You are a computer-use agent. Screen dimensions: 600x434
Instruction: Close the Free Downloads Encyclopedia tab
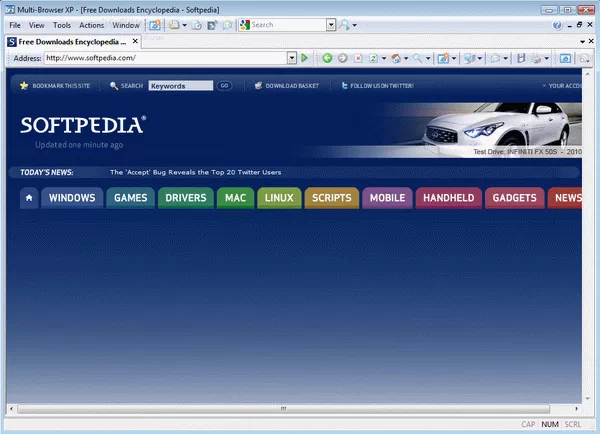(x=135, y=41)
